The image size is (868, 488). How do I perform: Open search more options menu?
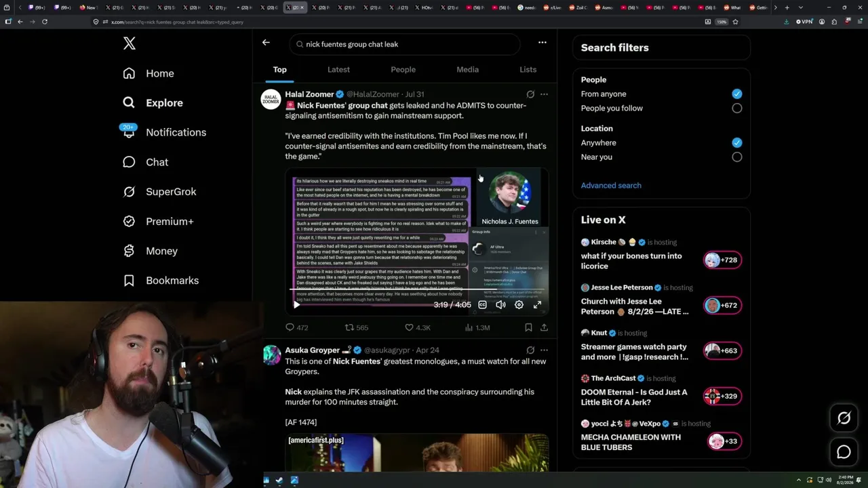(x=542, y=43)
